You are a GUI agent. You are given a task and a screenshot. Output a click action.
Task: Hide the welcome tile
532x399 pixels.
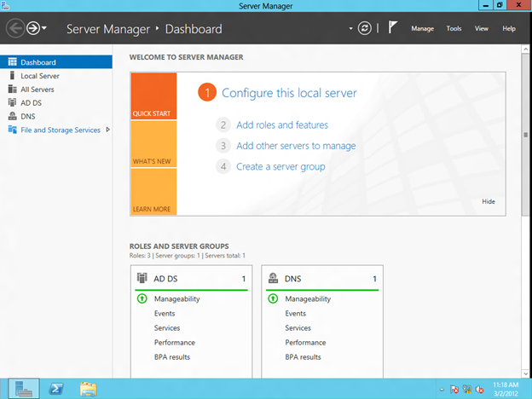[x=488, y=201]
